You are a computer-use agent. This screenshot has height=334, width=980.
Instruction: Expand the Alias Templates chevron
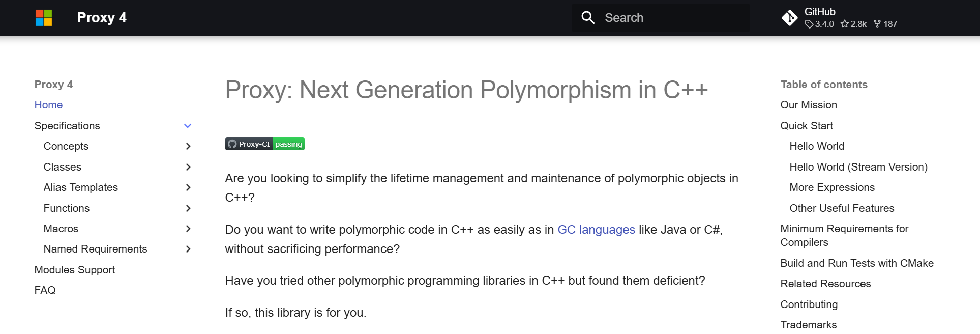188,187
